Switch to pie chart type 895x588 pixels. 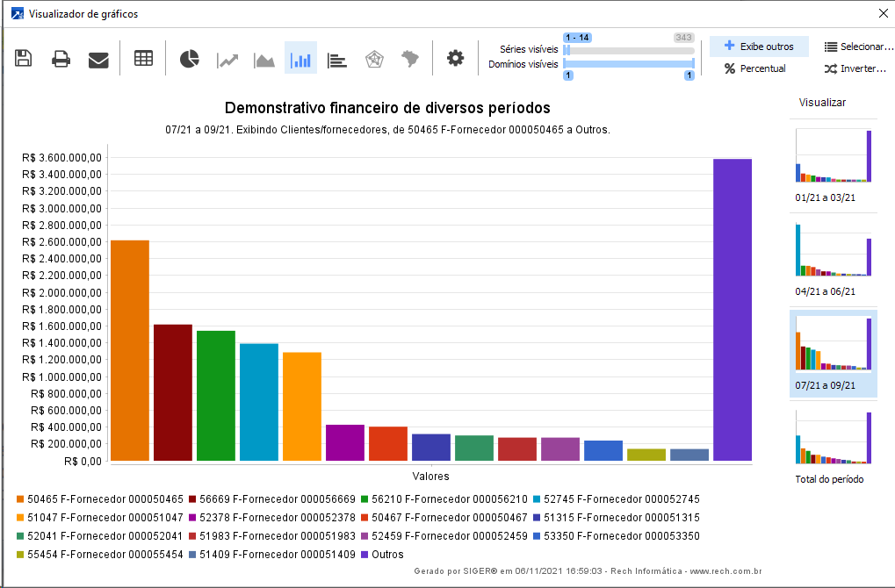tap(190, 59)
